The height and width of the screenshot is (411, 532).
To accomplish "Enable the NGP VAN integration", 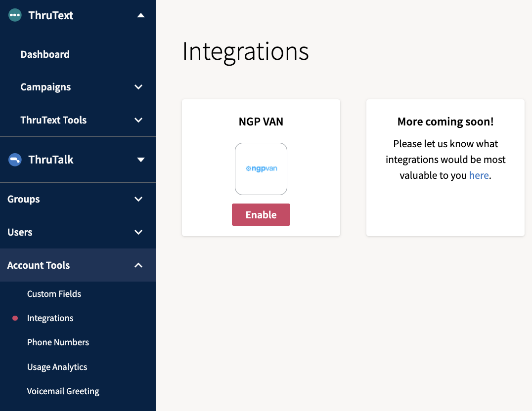I will pyautogui.click(x=261, y=215).
